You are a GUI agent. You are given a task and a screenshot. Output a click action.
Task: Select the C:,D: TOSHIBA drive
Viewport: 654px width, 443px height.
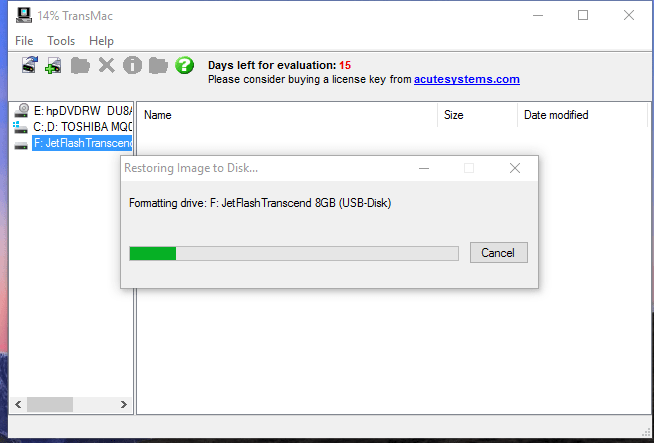click(73, 127)
